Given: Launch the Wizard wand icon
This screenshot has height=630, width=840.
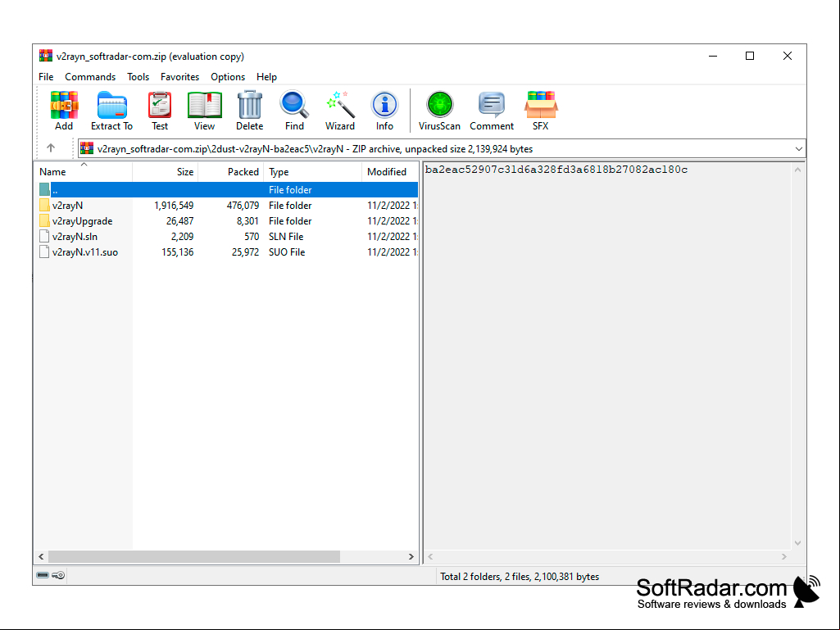Looking at the screenshot, I should (340, 105).
